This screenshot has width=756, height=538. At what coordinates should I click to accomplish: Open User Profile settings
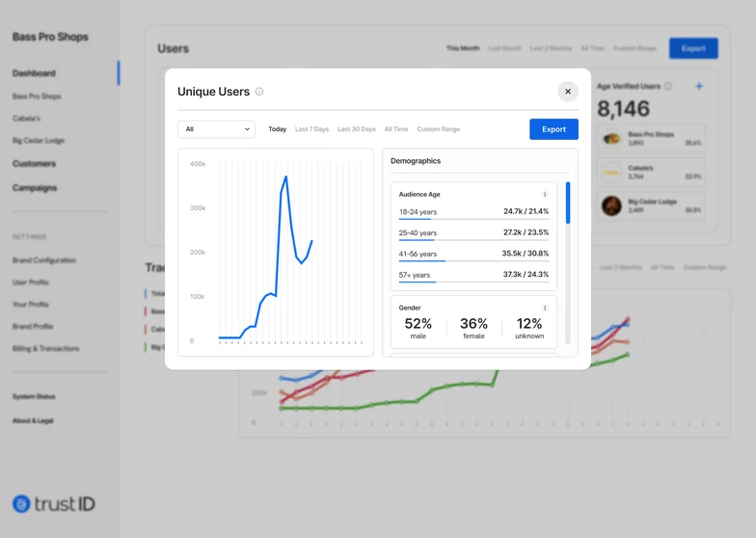tap(31, 282)
